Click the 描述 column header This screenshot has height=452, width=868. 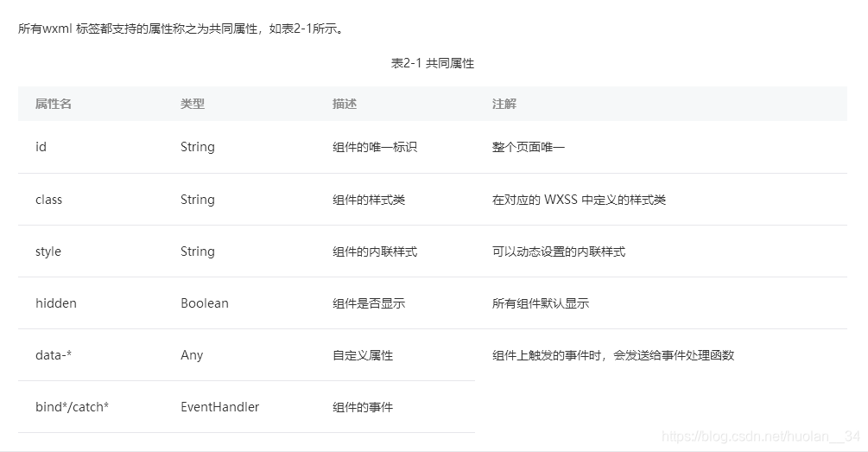(x=345, y=104)
